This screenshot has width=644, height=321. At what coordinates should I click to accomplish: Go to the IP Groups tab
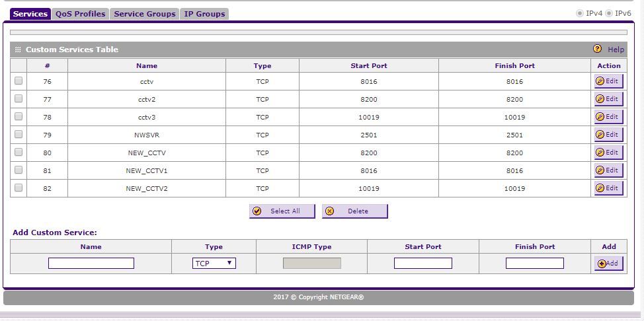(204, 14)
